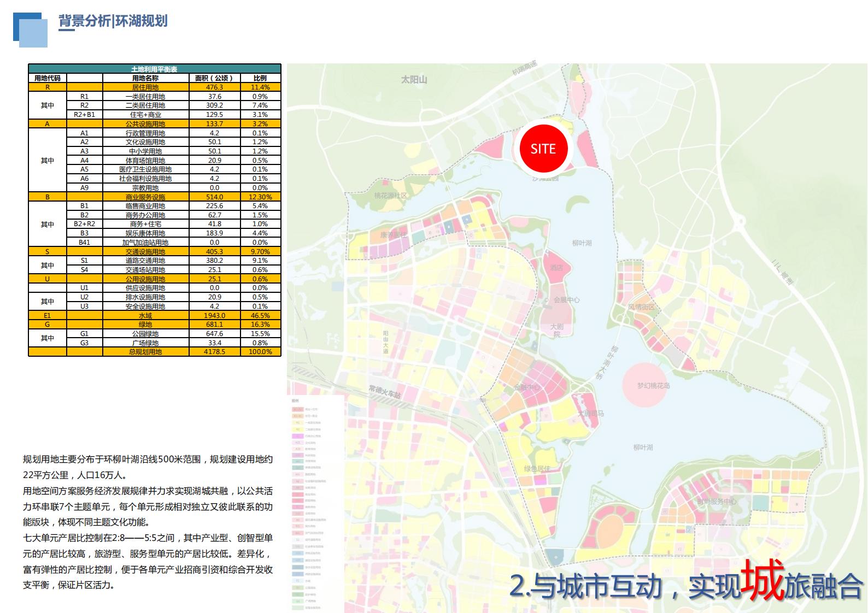The width and height of the screenshot is (868, 613).
Task: Select the 体育场馆用地 cell
Action: 145,161
